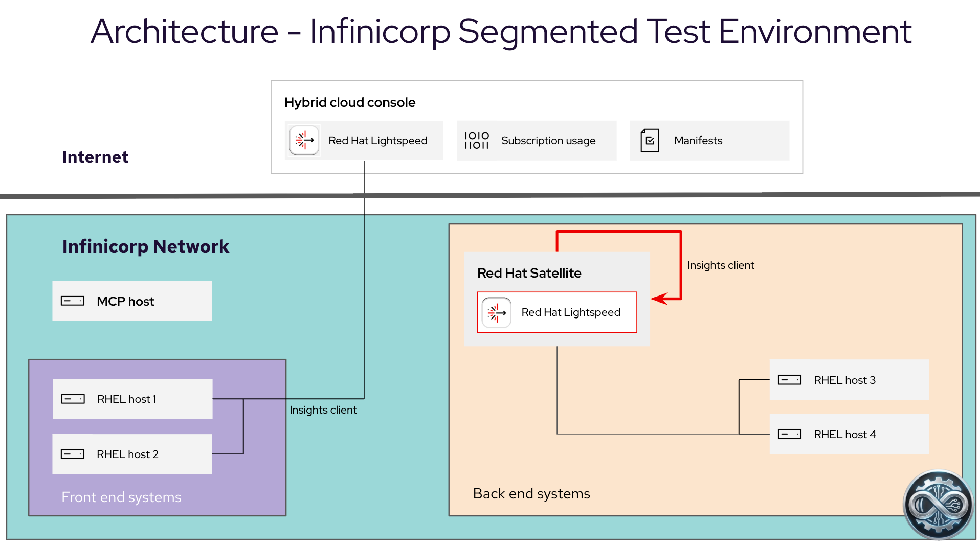Click the Internet label above the divider
This screenshot has width=980, height=546.
tap(95, 157)
